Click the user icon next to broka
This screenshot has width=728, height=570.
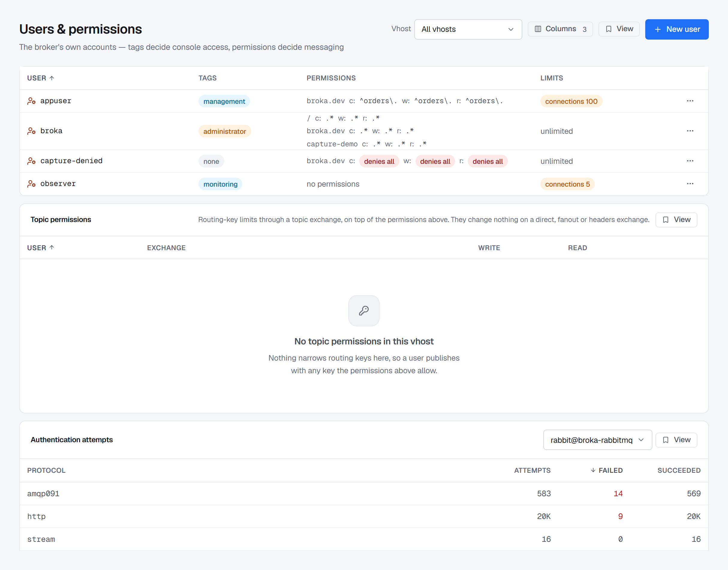pos(31,131)
